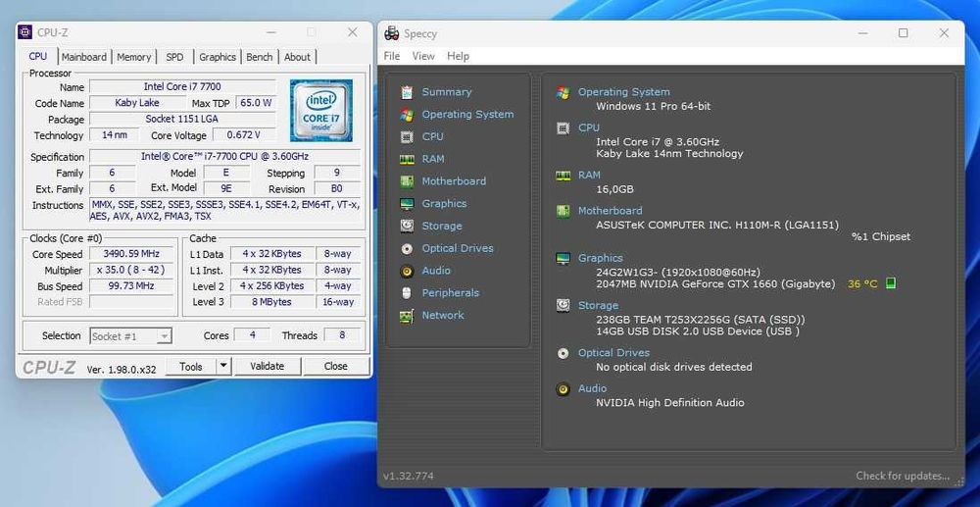Open the Help menu in Speccy

pyautogui.click(x=458, y=56)
